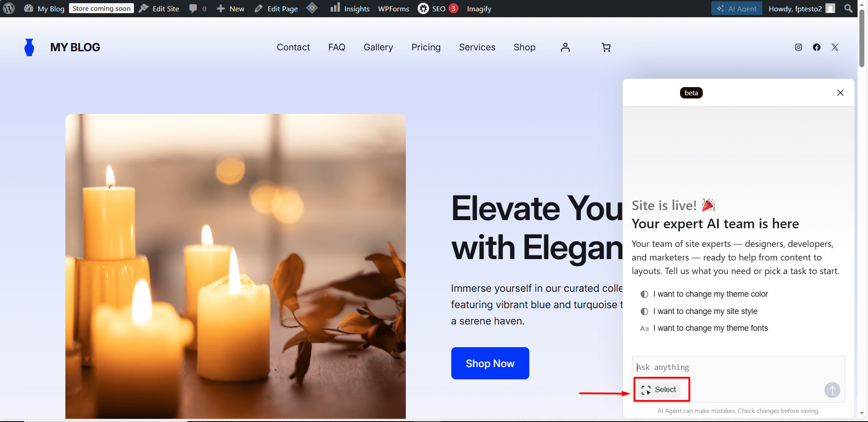The image size is (868, 422).
Task: Click the admin bar search magnifier
Action: pos(848,9)
